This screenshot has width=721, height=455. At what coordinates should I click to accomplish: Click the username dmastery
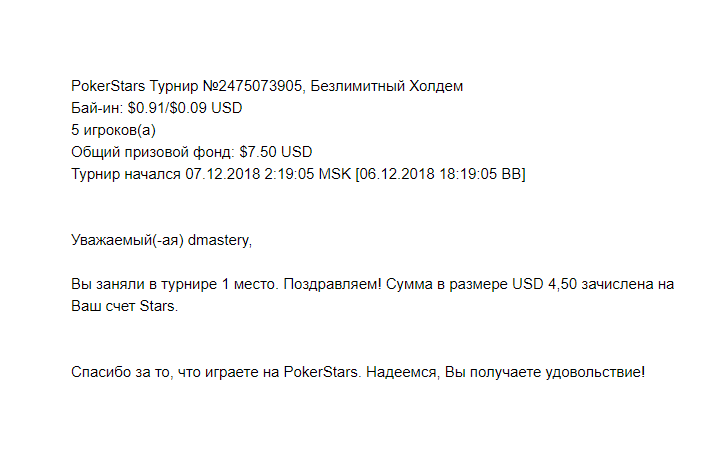pyautogui.click(x=220, y=240)
